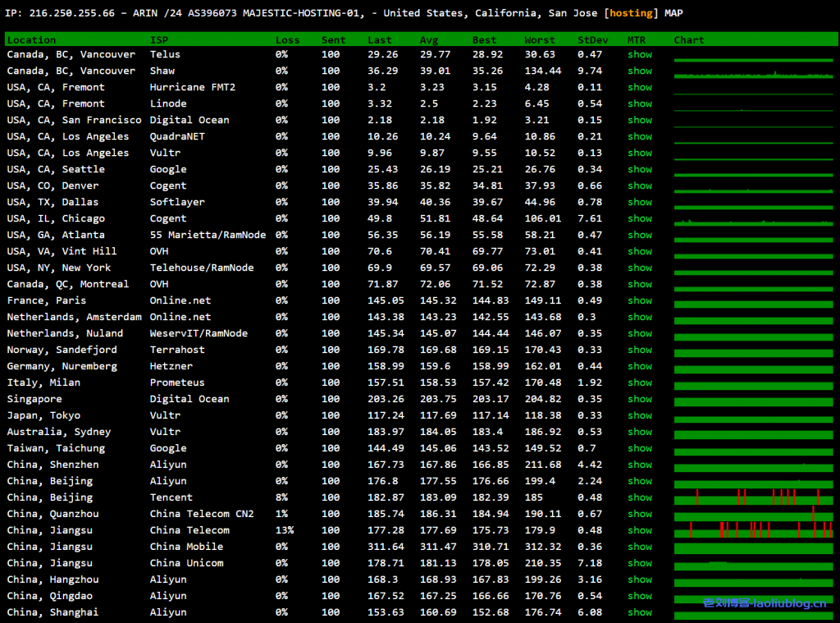Sort by the Avg column header

429,39
